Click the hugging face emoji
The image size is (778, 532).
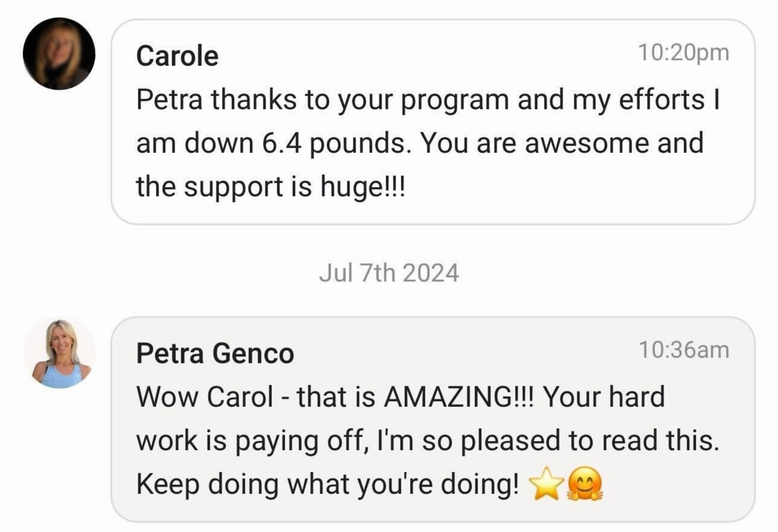click(x=584, y=484)
